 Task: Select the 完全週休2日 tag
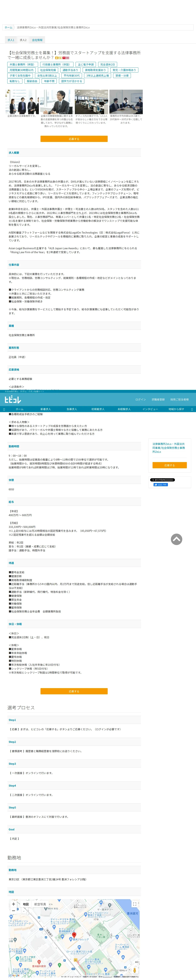pos(107,65)
